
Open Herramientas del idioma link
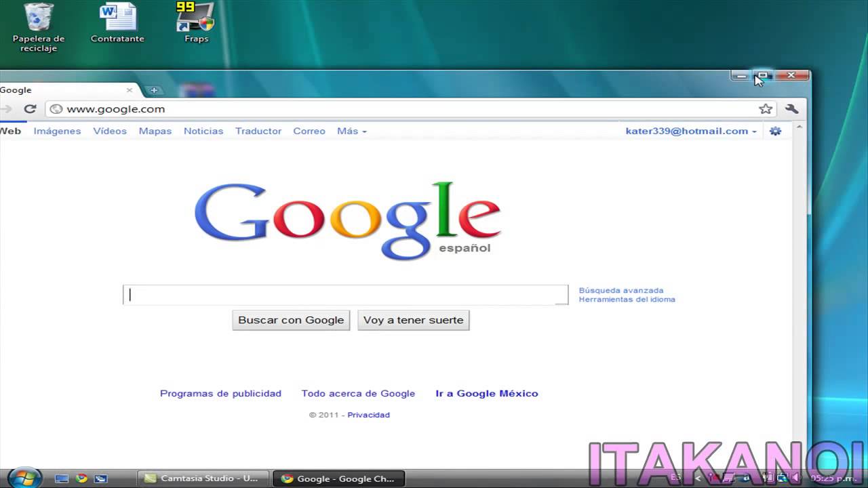[627, 300]
